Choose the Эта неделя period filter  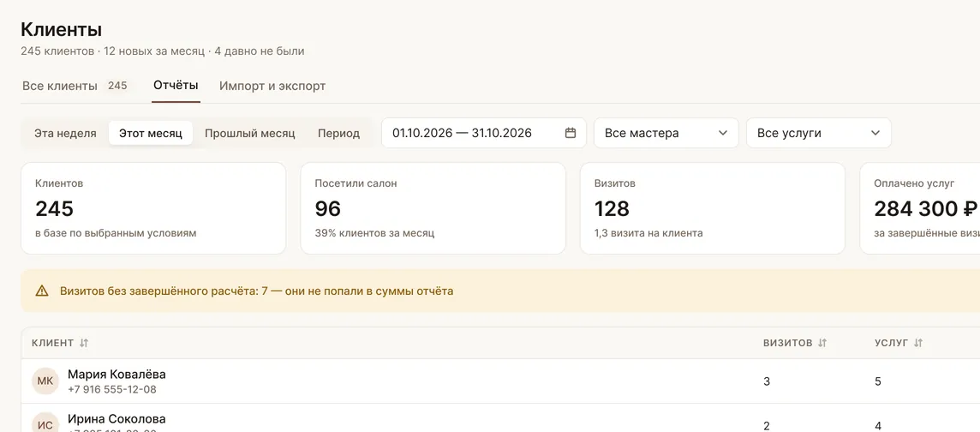(65, 133)
